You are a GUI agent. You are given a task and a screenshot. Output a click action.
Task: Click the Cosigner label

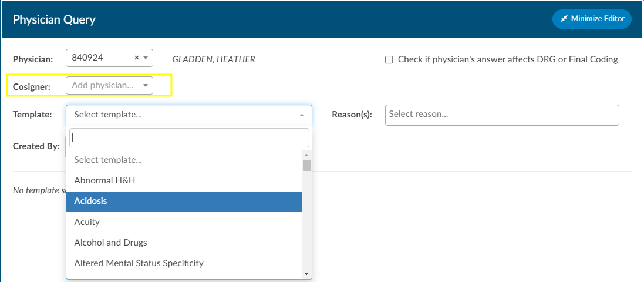point(32,86)
